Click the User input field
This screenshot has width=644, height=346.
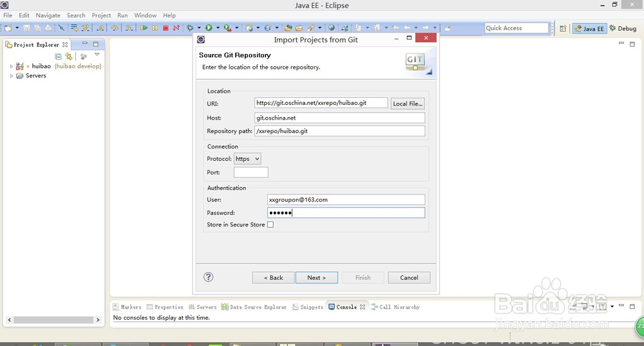[346, 199]
